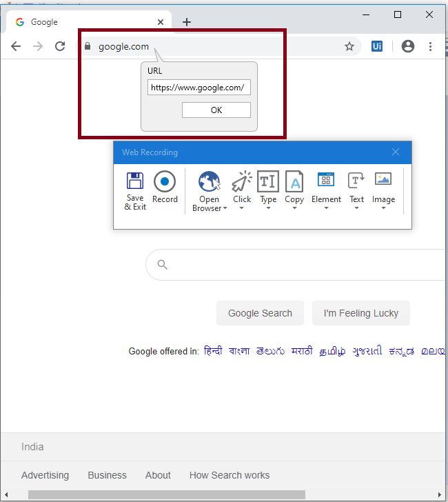Select the Google browser tab
This screenshot has width=448, height=502.
tap(88, 22)
